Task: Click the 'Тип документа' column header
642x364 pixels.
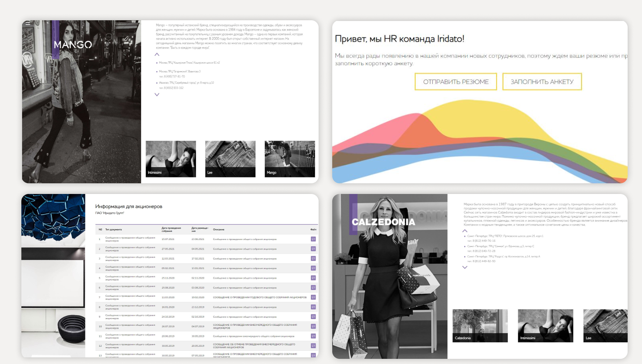Action: point(113,230)
